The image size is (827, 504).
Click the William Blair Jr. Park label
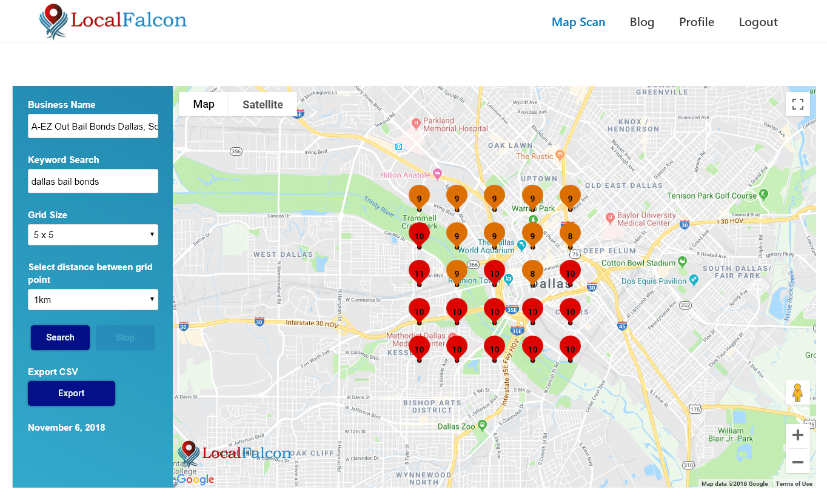(x=731, y=435)
